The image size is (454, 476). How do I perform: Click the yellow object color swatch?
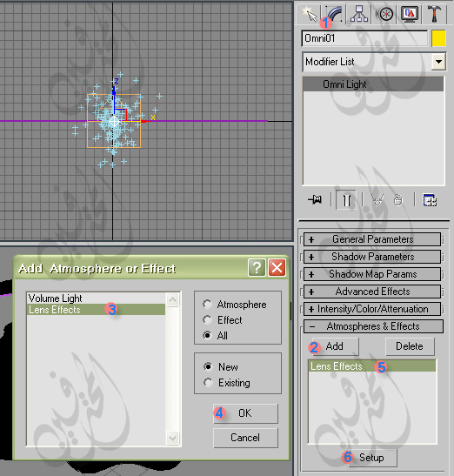point(438,38)
